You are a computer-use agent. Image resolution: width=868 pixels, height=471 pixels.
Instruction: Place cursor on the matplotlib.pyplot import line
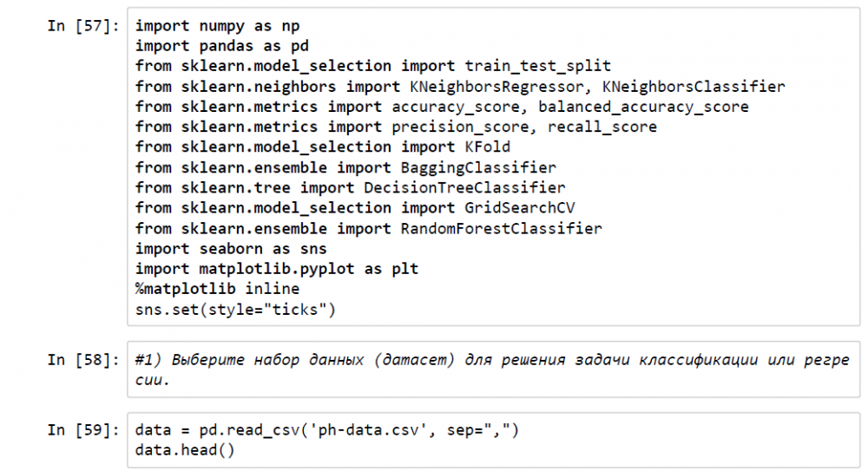(277, 269)
